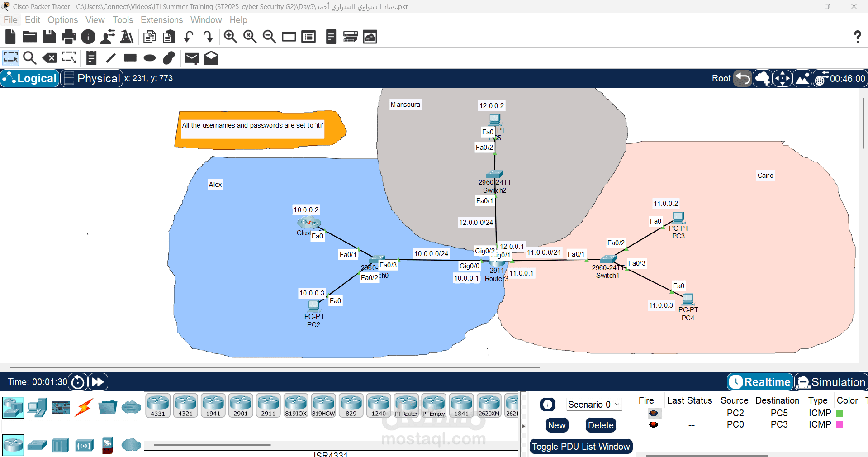The width and height of the screenshot is (868, 457).
Task: Click Toggle PDU List Window button
Action: [x=581, y=447]
